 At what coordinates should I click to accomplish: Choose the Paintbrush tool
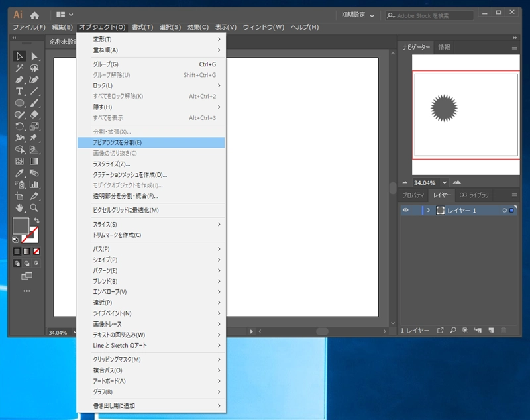tap(34, 103)
